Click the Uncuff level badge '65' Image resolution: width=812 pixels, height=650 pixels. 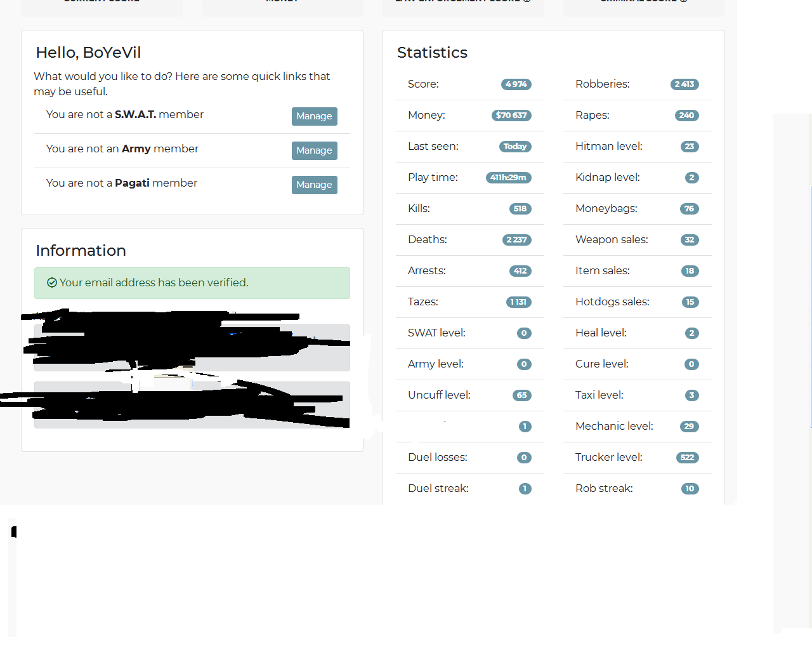click(x=522, y=395)
